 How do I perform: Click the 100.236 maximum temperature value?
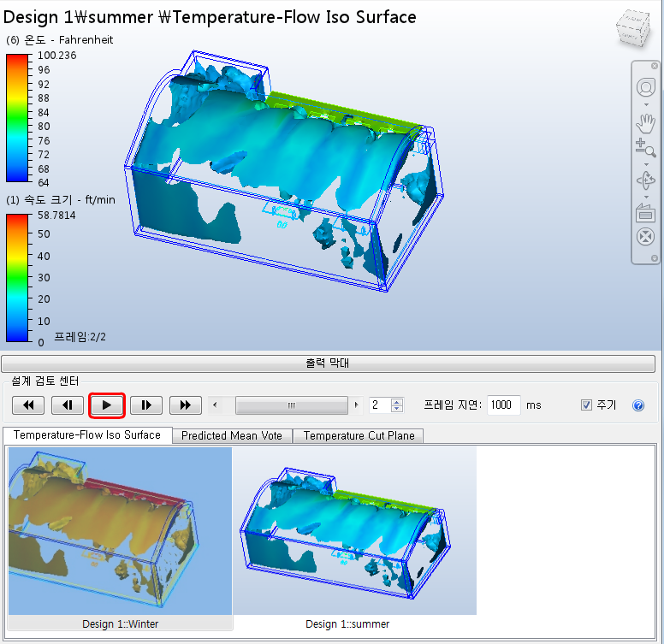click(56, 56)
